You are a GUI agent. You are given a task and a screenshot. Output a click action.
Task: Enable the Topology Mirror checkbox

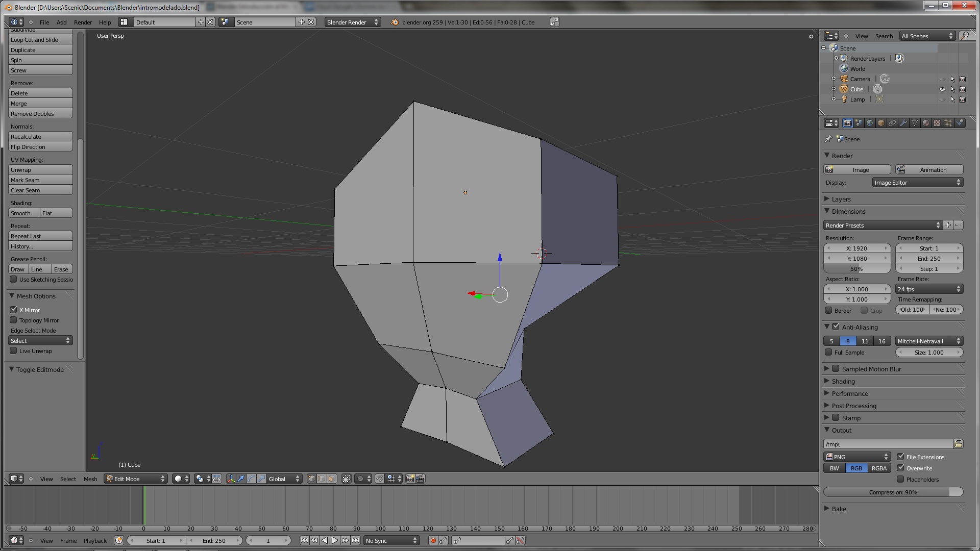click(14, 320)
